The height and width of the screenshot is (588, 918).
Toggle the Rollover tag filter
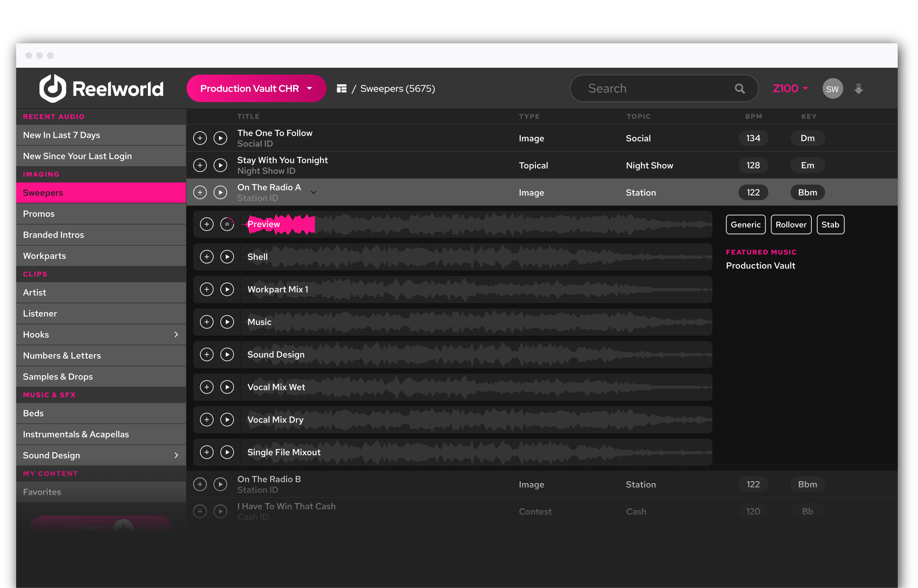pyautogui.click(x=791, y=225)
